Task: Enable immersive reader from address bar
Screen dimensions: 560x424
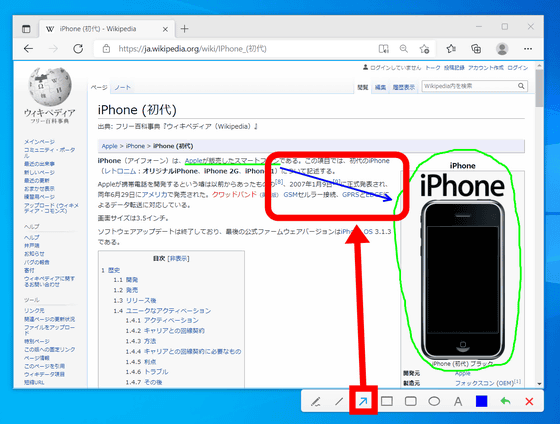Action: pos(384,49)
